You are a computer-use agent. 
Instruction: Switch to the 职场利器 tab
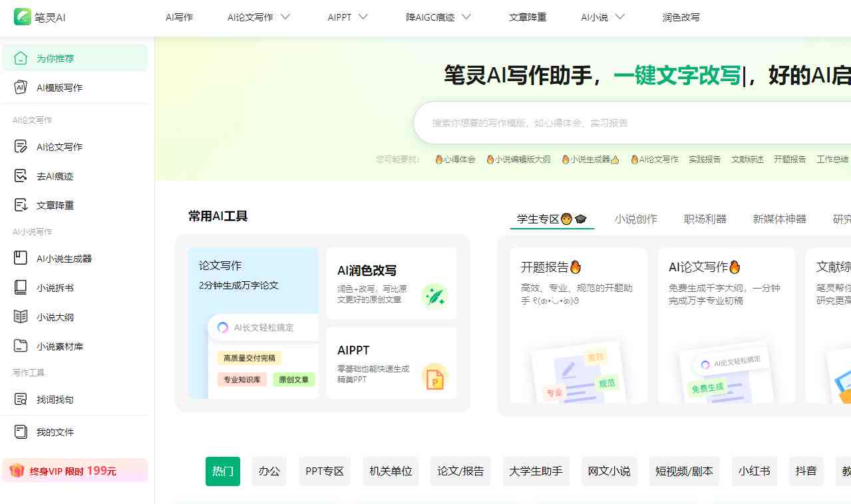[705, 219]
